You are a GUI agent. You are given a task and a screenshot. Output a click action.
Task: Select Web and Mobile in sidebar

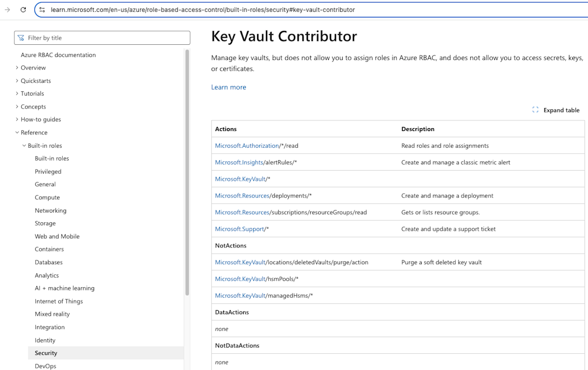[x=57, y=236]
